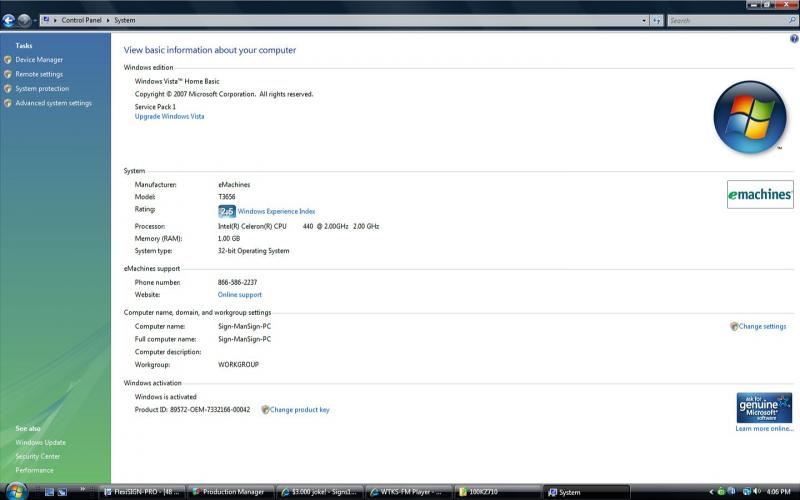Click the shield icon beside System protection

pos(8,88)
